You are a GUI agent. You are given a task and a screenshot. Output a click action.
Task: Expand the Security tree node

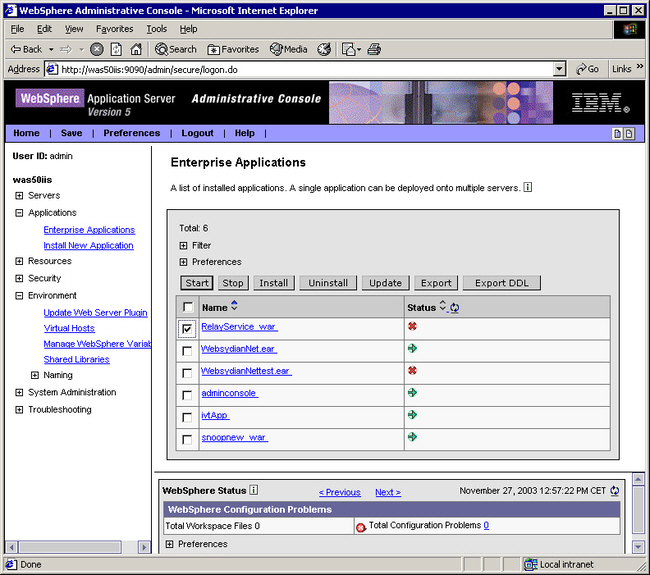(19, 278)
